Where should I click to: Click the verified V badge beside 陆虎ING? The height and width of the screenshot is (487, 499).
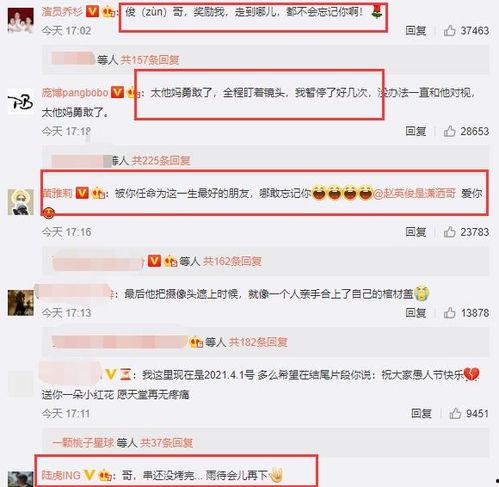[89, 475]
